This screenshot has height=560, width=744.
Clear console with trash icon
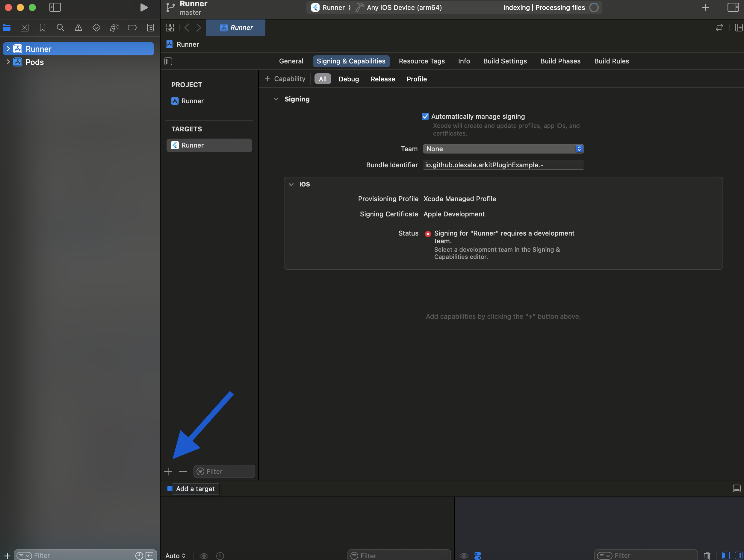707,556
